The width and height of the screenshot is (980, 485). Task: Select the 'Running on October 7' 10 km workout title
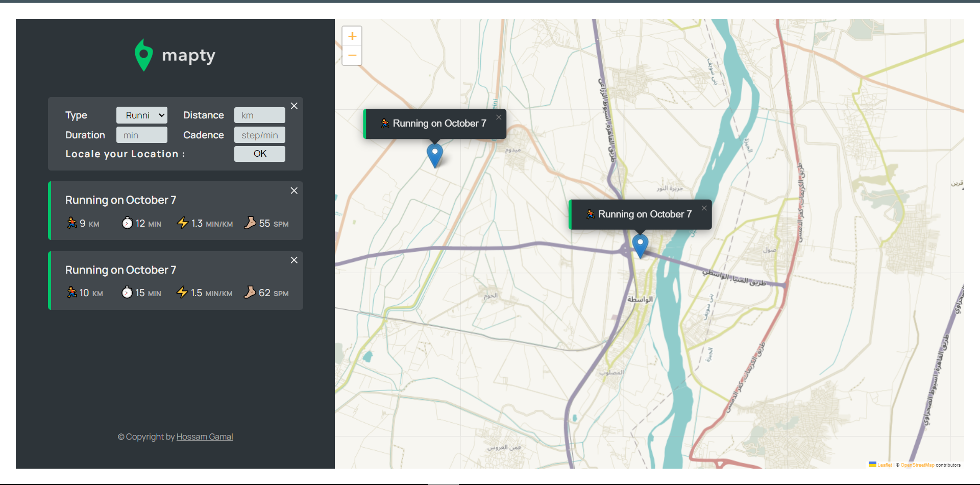[x=120, y=270]
